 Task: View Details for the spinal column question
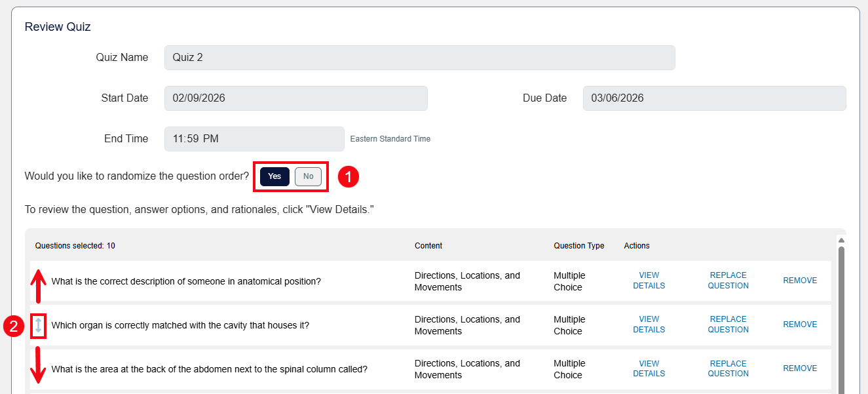click(649, 368)
